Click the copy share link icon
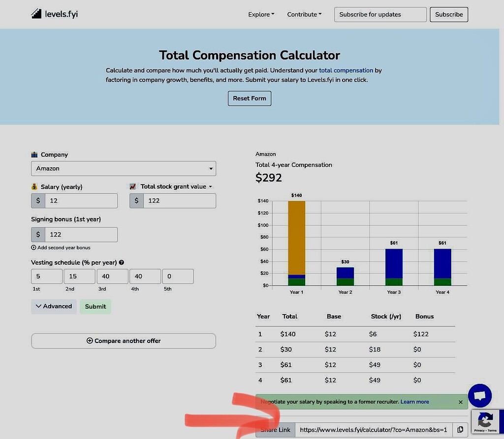 tap(461, 429)
